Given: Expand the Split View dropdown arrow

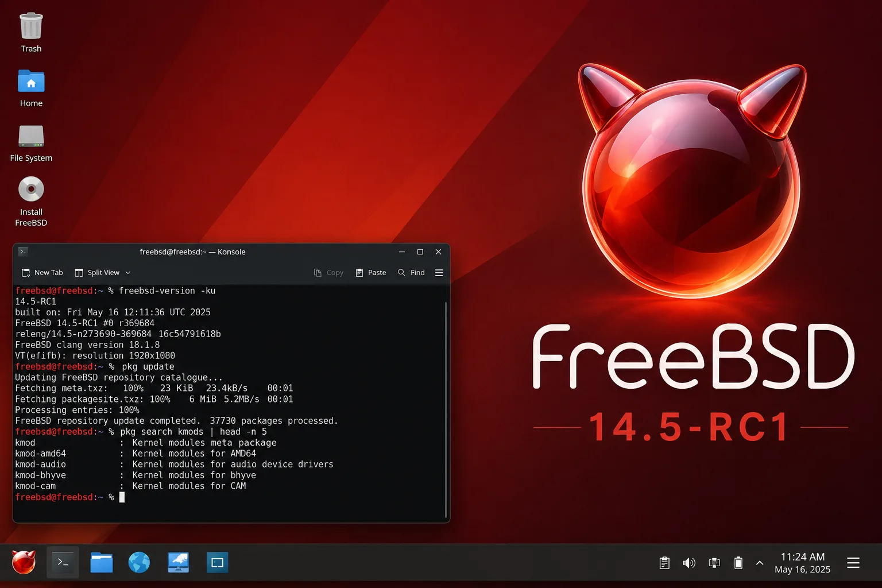Looking at the screenshot, I should [x=128, y=273].
